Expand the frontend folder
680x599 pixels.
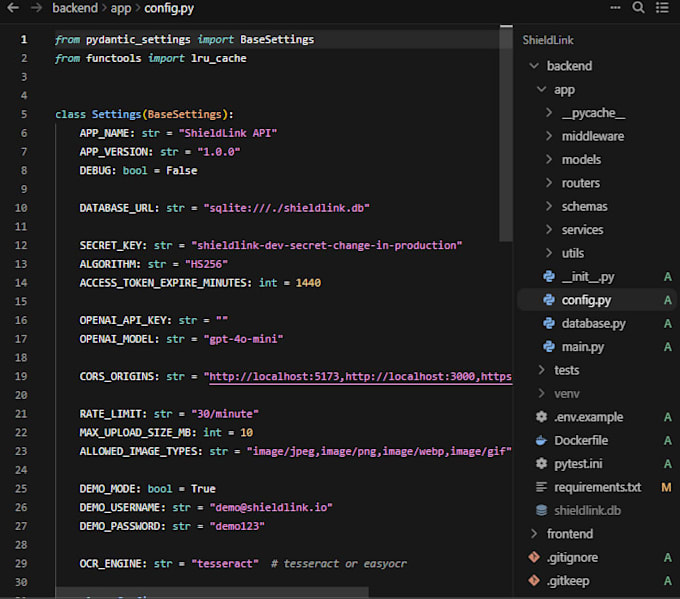534,534
